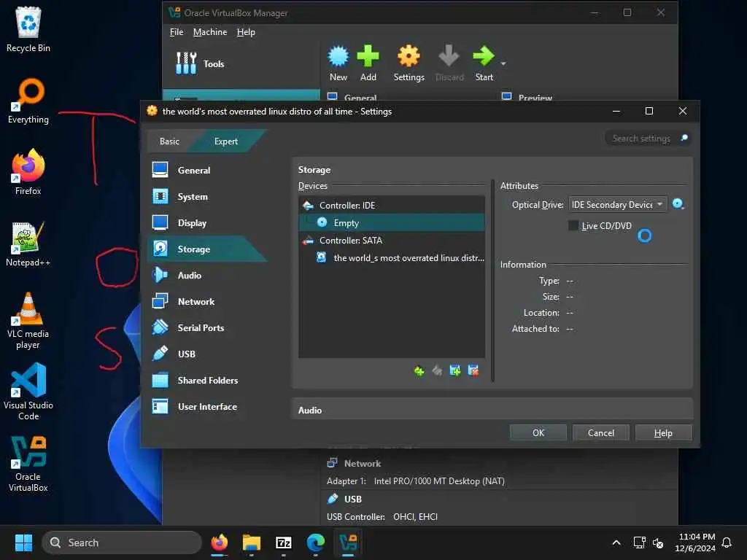Click the Firefox desktop shortcut
The width and height of the screenshot is (747, 560).
point(28,172)
